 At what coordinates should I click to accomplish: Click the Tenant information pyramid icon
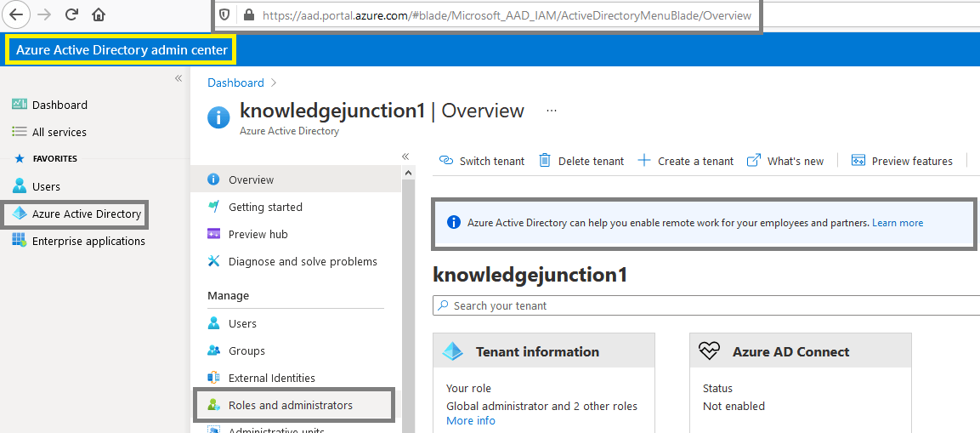(x=452, y=351)
